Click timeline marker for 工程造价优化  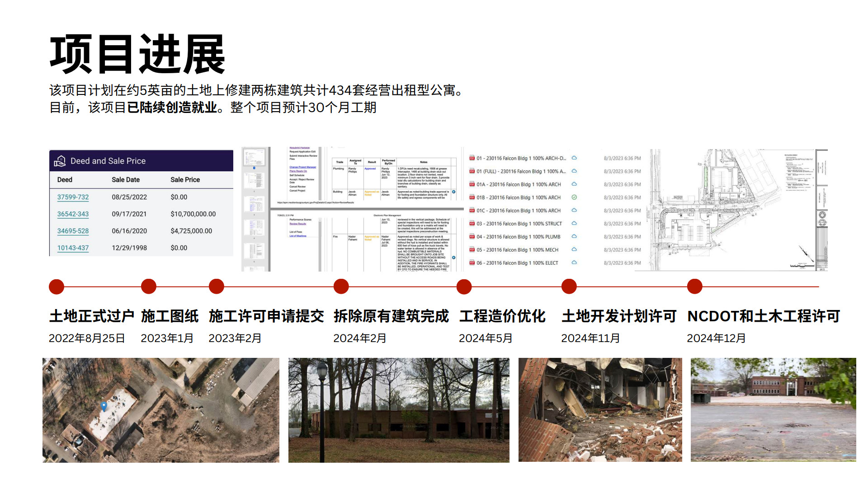(464, 287)
